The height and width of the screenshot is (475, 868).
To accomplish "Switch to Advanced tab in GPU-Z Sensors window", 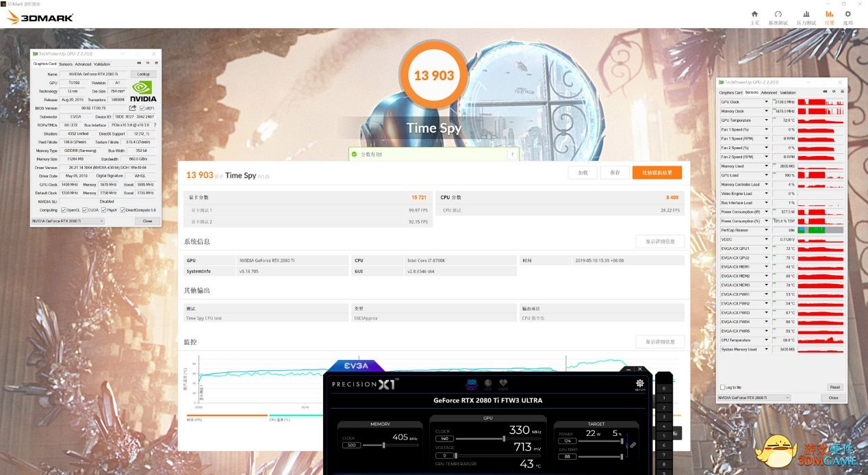I will click(x=769, y=92).
